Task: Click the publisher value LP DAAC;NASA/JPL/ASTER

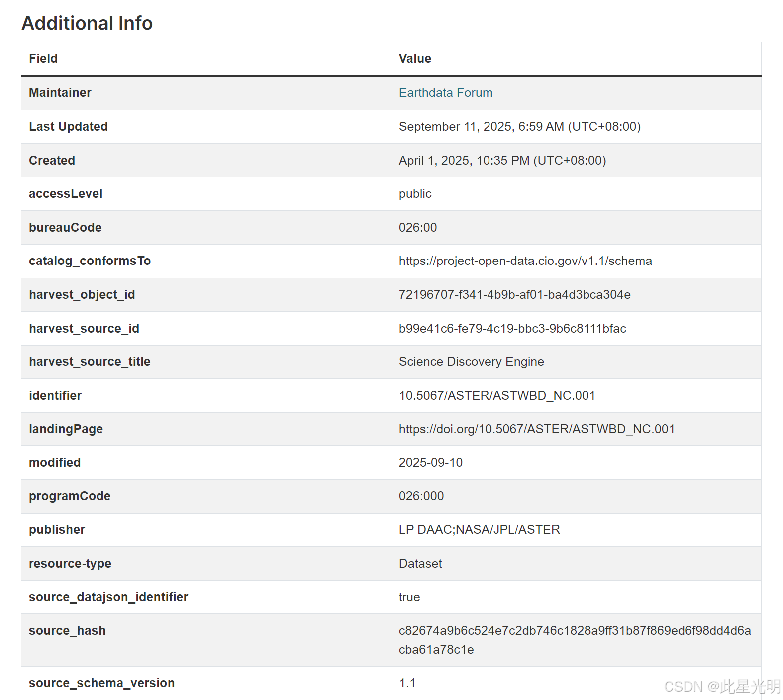Action: (479, 530)
